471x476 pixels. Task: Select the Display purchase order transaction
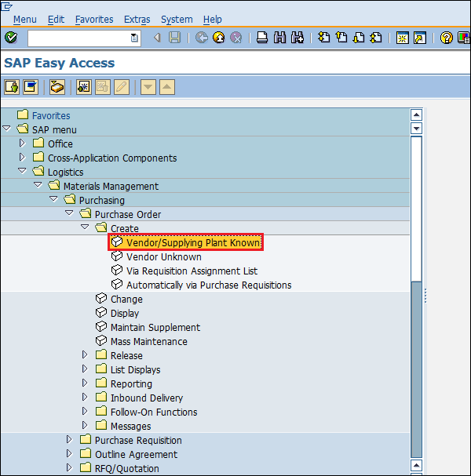(125, 314)
